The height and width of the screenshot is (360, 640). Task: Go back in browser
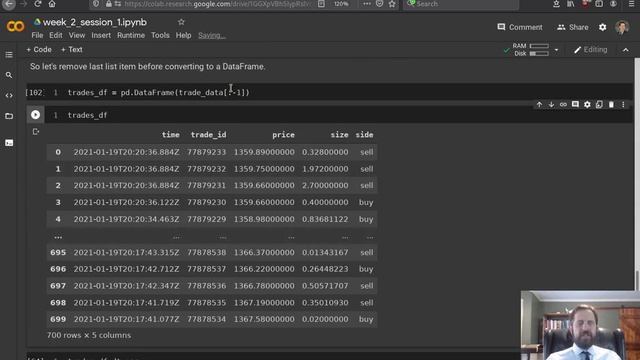point(9,4)
